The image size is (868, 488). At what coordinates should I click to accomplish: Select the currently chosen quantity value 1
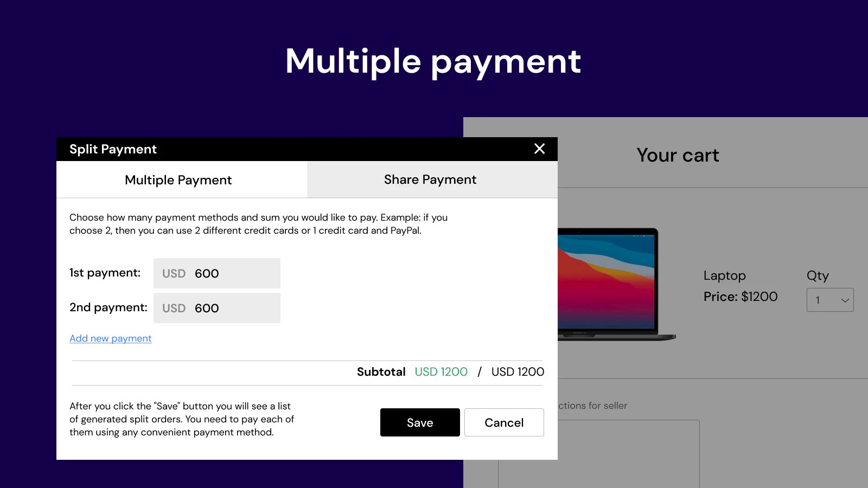(x=819, y=299)
